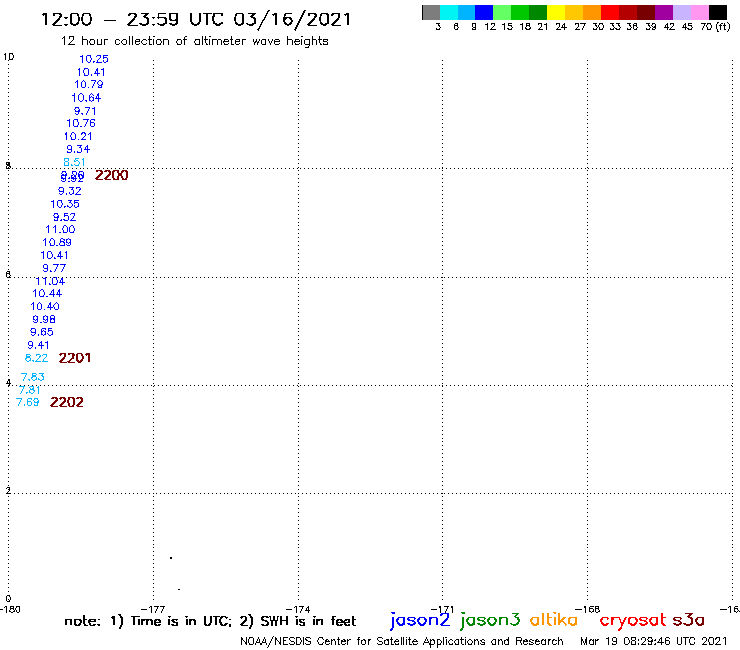
Task: Select the dark blue swatch in the legend
Action: click(x=484, y=12)
